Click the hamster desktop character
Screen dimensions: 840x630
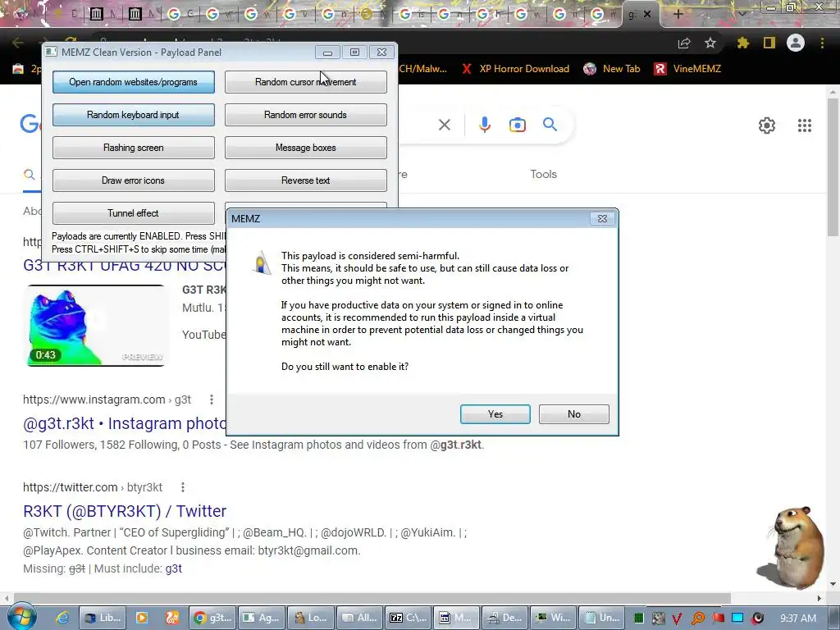793,547
